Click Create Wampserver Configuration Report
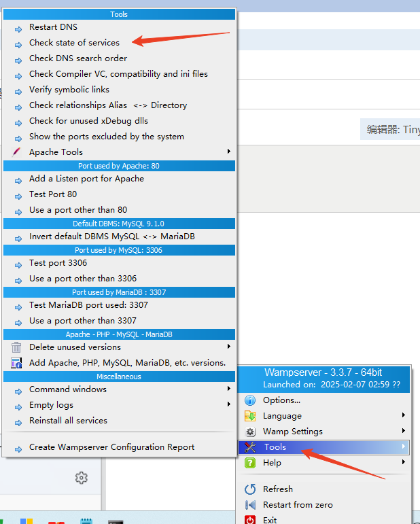The width and height of the screenshot is (420, 524). (120, 447)
